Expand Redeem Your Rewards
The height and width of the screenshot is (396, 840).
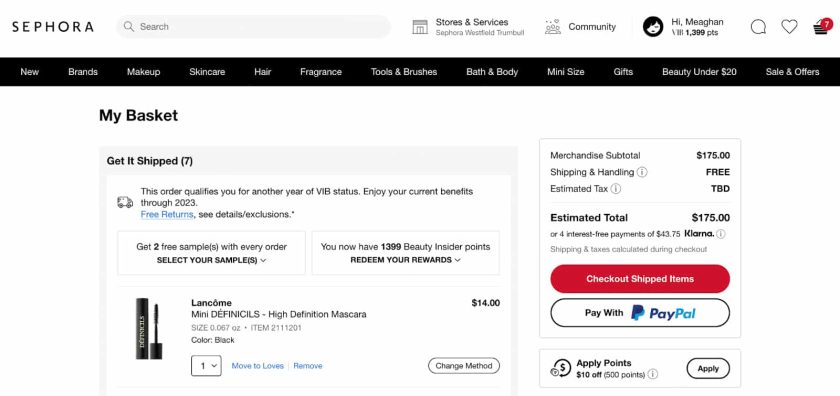coord(406,260)
